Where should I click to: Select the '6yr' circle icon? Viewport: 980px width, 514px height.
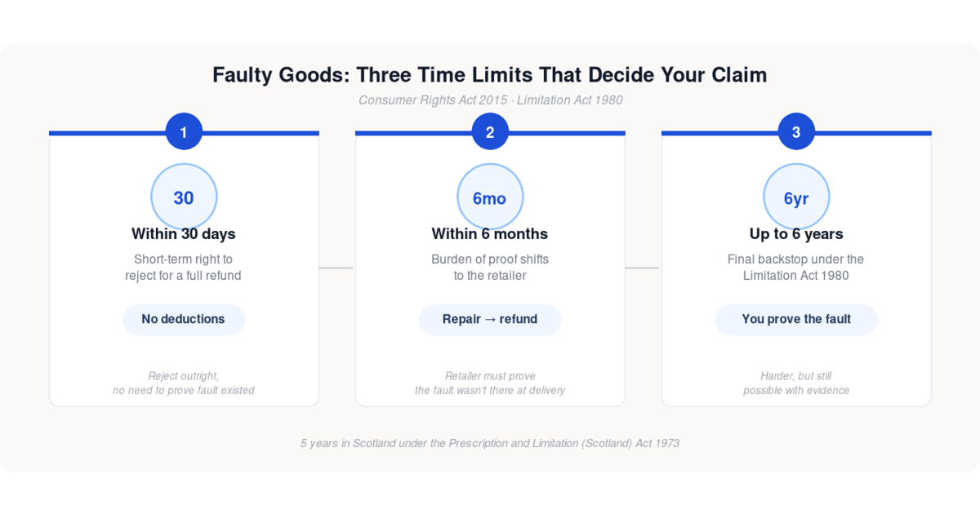[796, 197]
